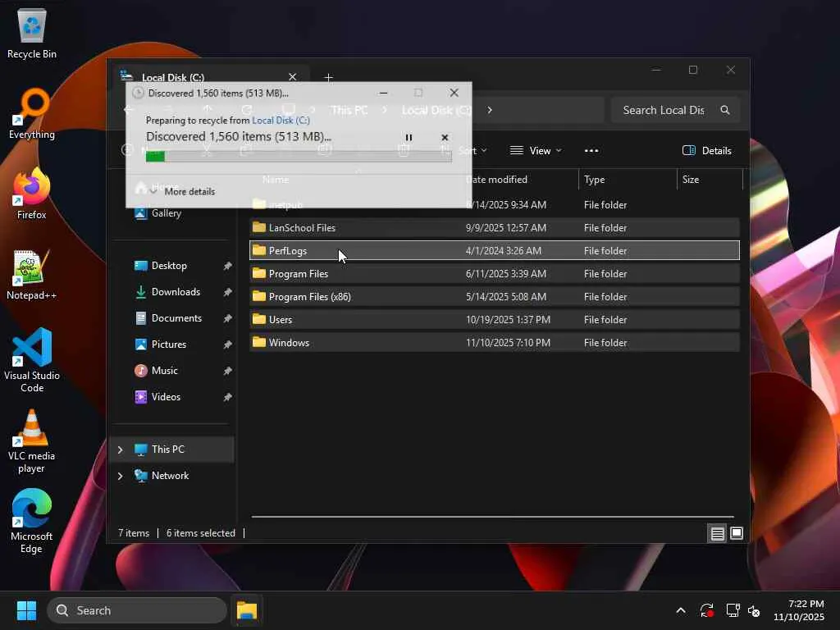Open Windows Start menu
Image resolution: width=840 pixels, height=630 pixels.
(x=26, y=610)
